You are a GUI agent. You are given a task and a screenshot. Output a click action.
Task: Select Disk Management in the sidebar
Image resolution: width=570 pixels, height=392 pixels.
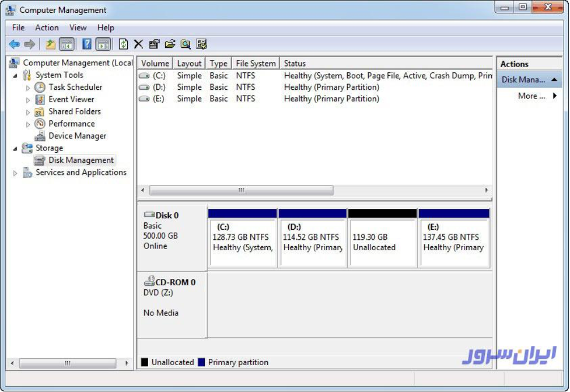coord(81,160)
